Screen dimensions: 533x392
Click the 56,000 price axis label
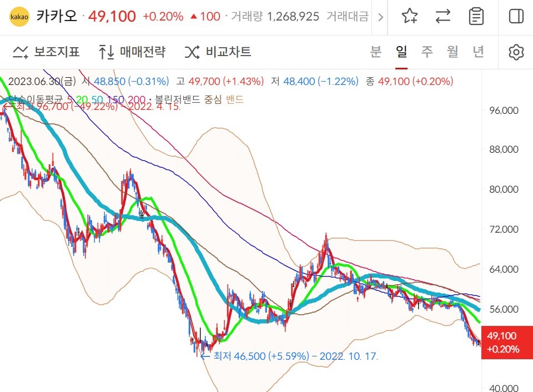pyautogui.click(x=504, y=309)
